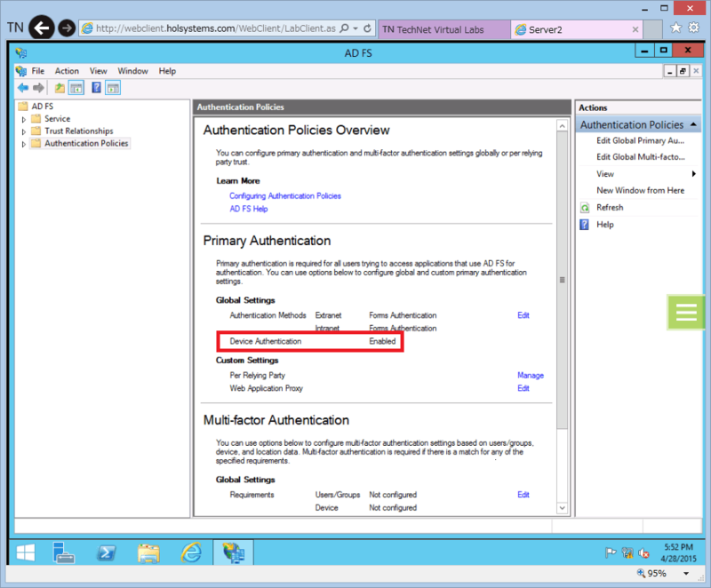Screen dimensions: 711x588
Task: Open the zoom level dropdown arrow
Action: tap(686, 574)
